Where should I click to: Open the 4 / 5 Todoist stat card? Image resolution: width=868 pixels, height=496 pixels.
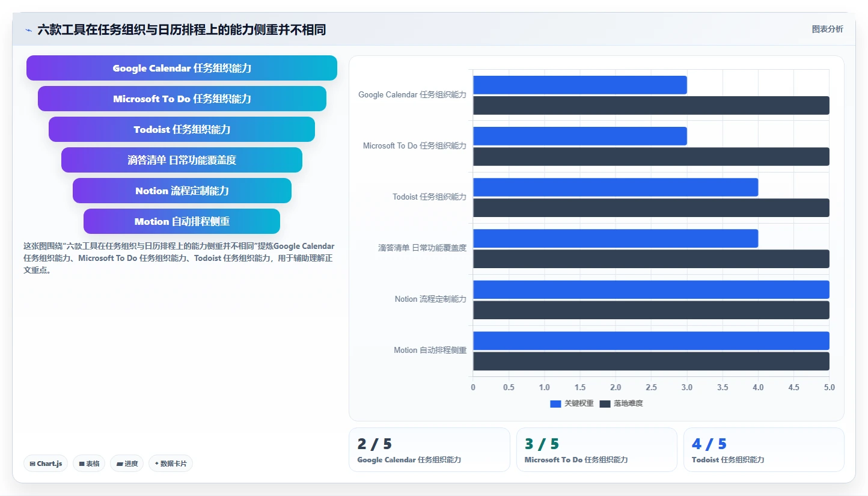tap(764, 450)
